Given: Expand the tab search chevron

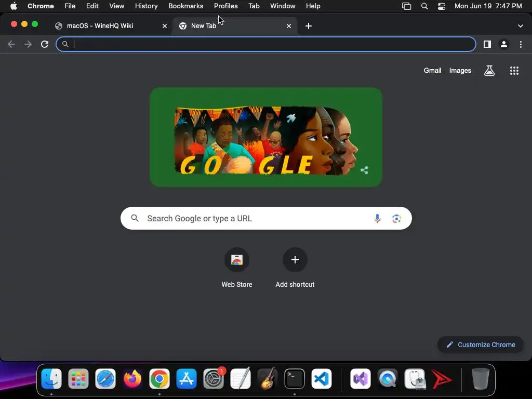Looking at the screenshot, I should [521, 26].
